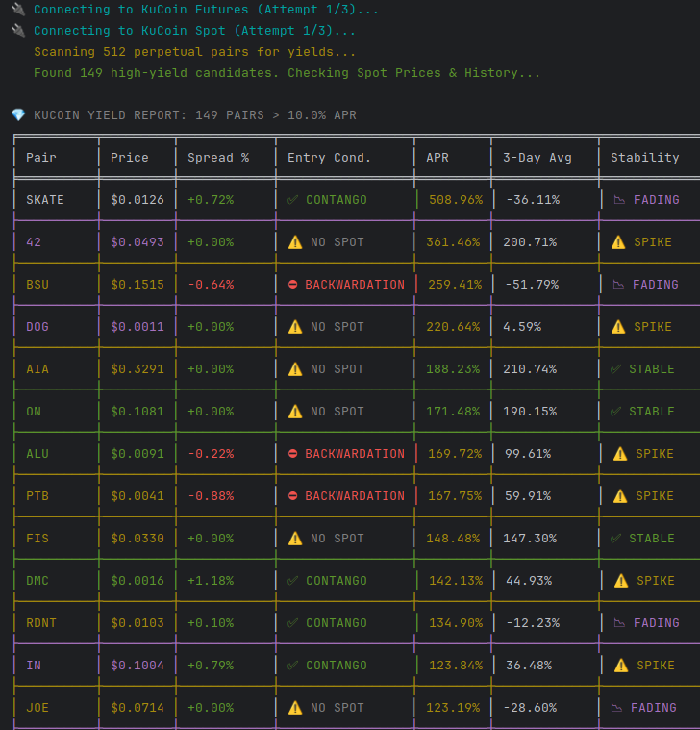Click the 'Pair' column header
Screen dimensions: 700x730
(41, 158)
